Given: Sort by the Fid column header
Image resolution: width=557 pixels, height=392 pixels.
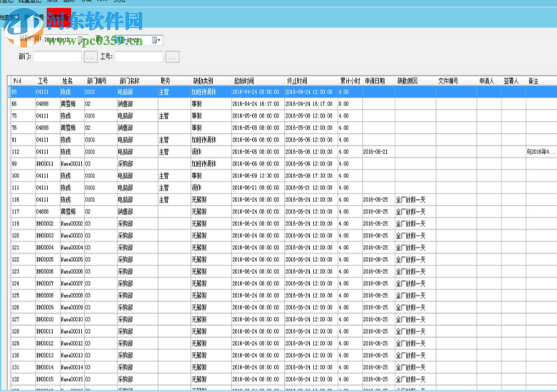Looking at the screenshot, I should coord(17,81).
